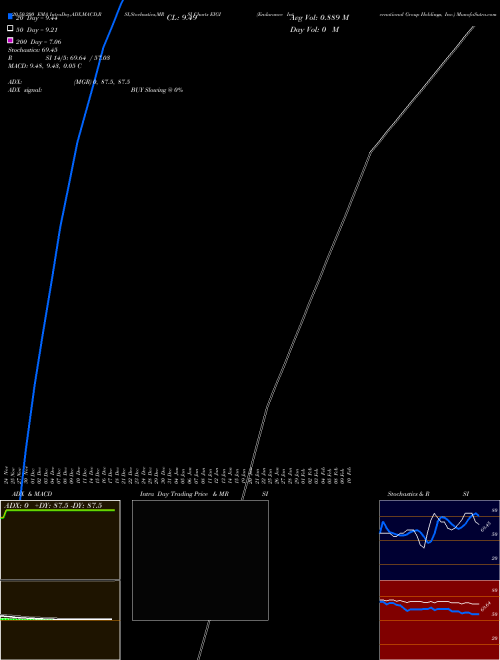Click the 'BUY Slowing @ 0%' signal text

157,90
